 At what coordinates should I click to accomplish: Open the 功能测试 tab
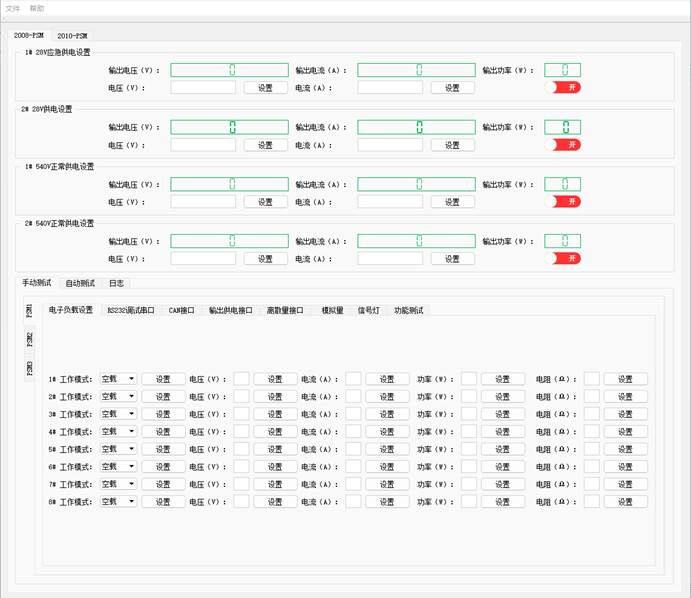409,310
